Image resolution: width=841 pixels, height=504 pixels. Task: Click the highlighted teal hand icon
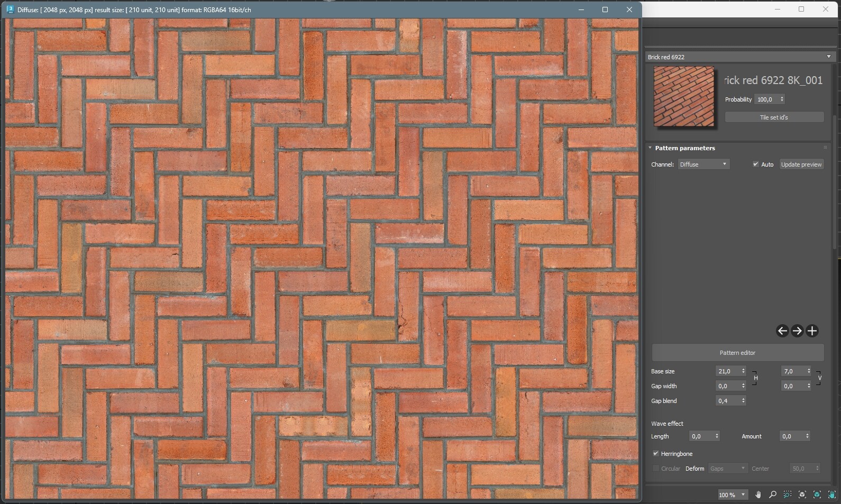[832, 494]
